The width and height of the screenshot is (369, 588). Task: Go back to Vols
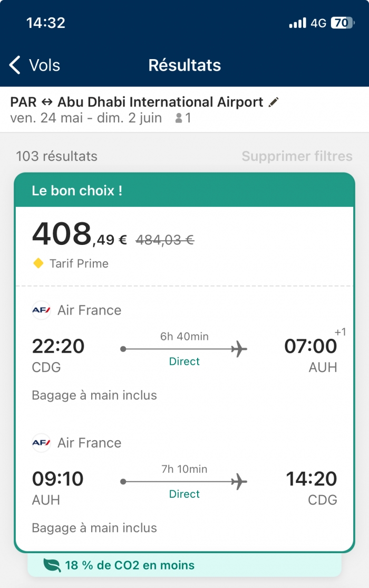tap(34, 65)
